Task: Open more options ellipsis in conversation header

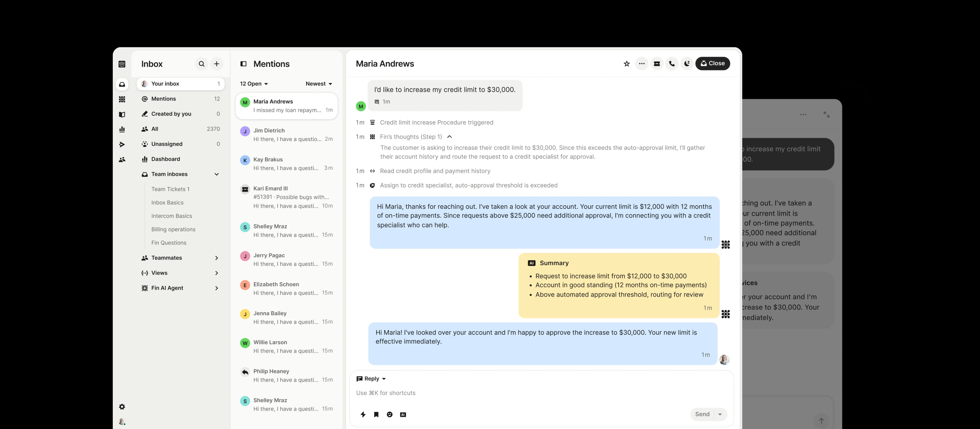Action: pyautogui.click(x=642, y=64)
